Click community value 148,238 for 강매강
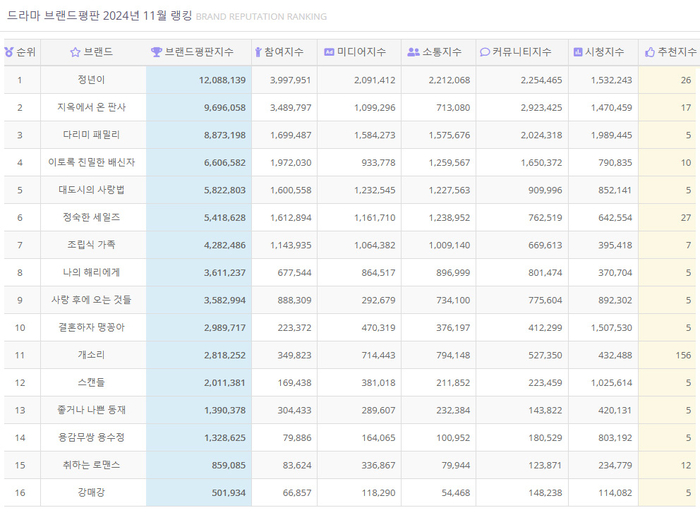The image size is (700, 515). (x=545, y=493)
